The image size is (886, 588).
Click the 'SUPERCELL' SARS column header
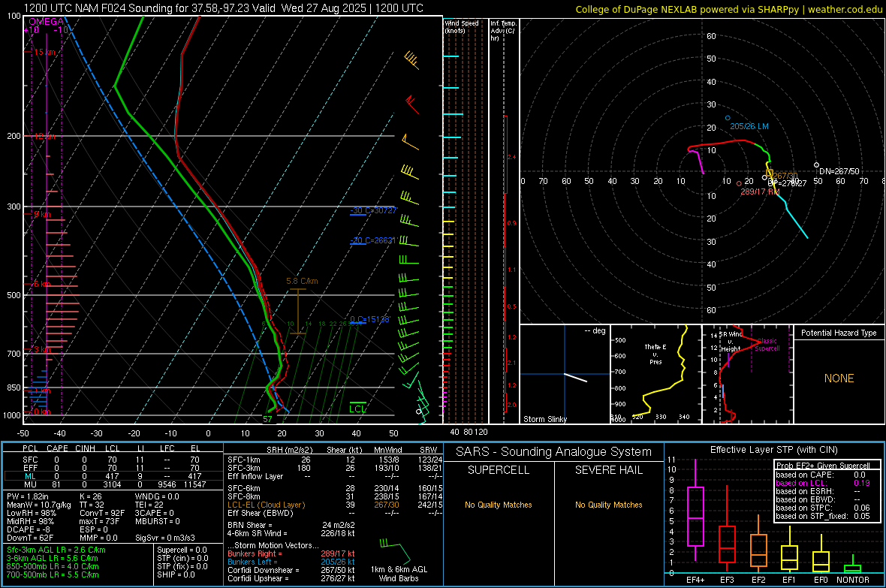click(499, 470)
